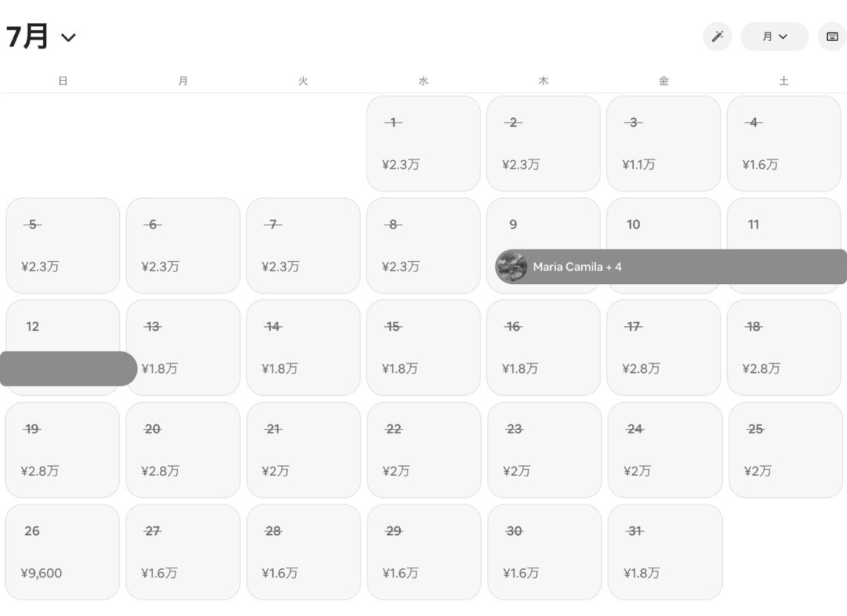The height and width of the screenshot is (616, 847).
Task: Select July 26 priced ¥9,600
Action: [62, 551]
